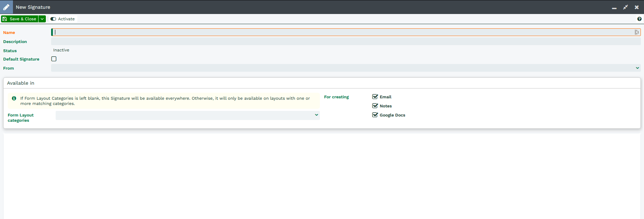644x219 pixels.
Task: Click the Inactive status text
Action: pos(61,50)
